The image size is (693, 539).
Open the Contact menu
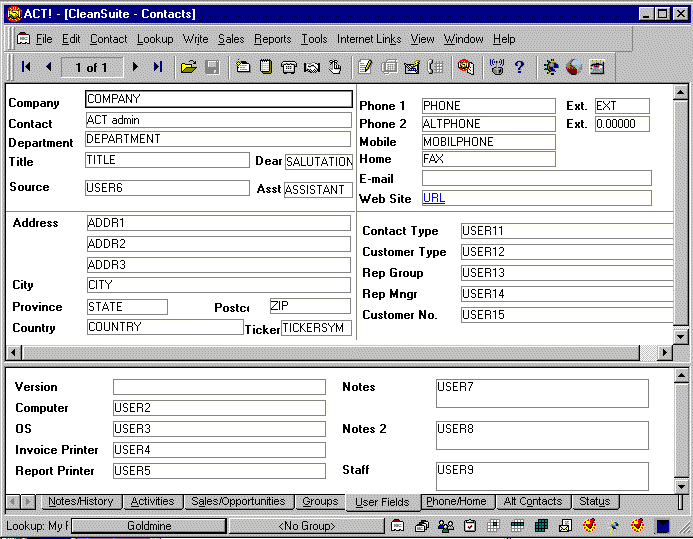(109, 39)
